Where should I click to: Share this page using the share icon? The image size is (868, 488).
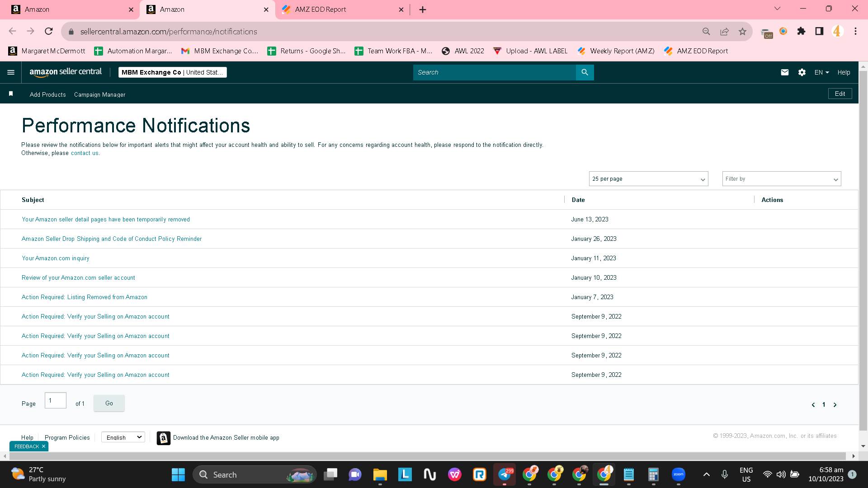tap(724, 31)
